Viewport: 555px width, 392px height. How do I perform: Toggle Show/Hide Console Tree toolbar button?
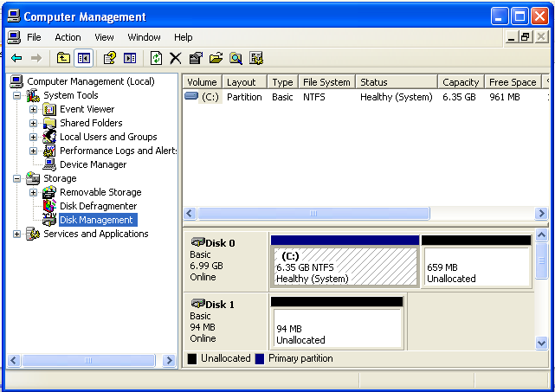pos(84,58)
